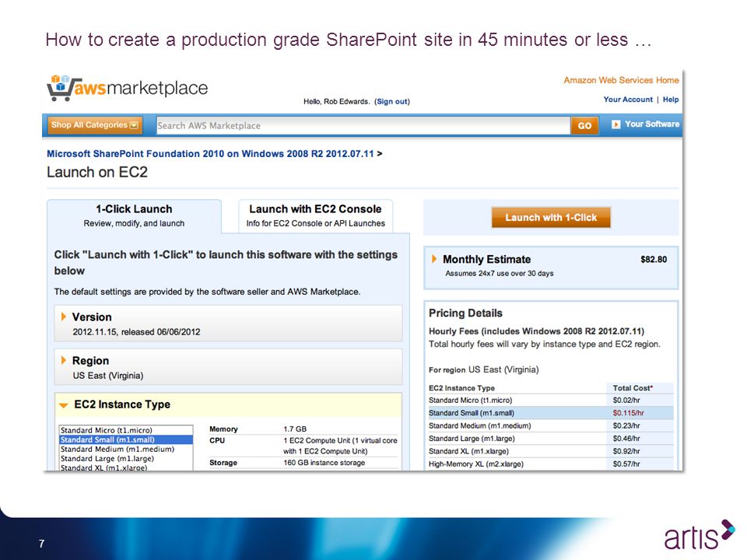Viewport: 747px width, 560px height.
Task: Select Standard Micro (t1.micro) in list
Action: tap(126, 430)
